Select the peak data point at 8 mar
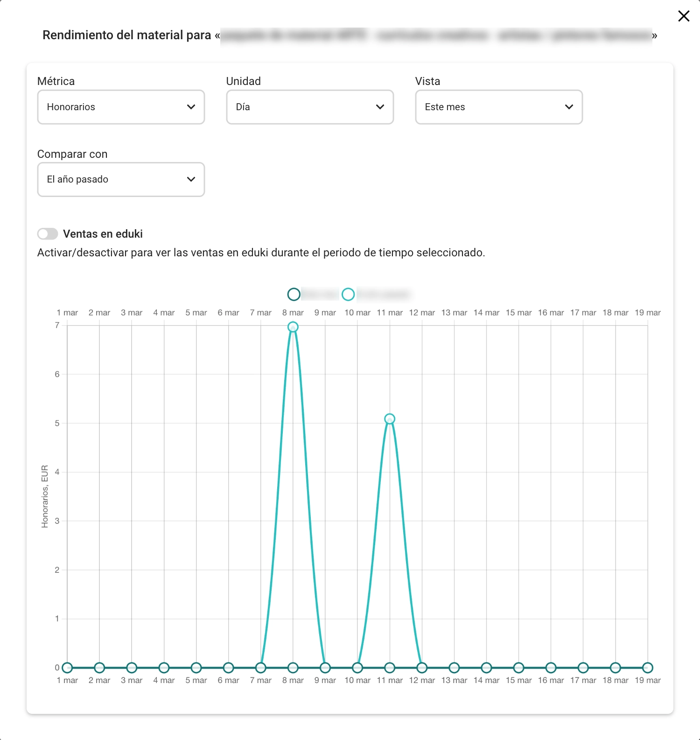700x740 pixels. (x=293, y=327)
